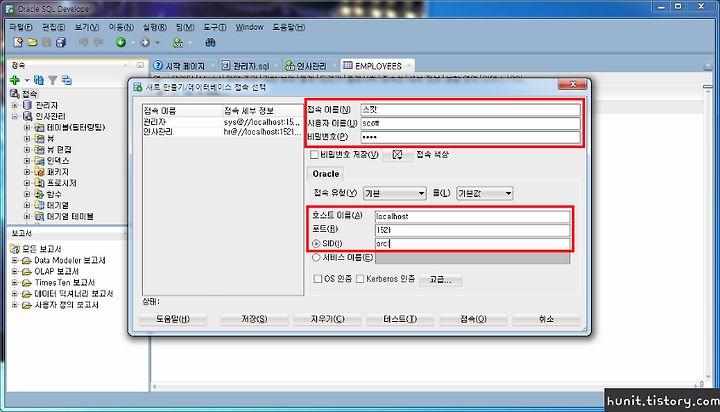Click the Open folder toolbar icon
Image resolution: width=720 pixels, height=412 pixels.
click(x=32, y=42)
